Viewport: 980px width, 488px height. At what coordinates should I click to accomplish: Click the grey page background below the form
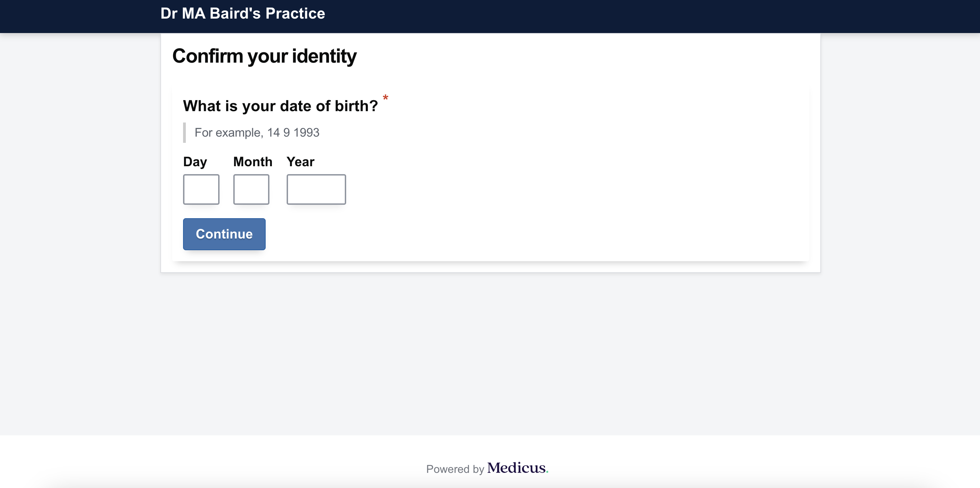tap(490, 354)
